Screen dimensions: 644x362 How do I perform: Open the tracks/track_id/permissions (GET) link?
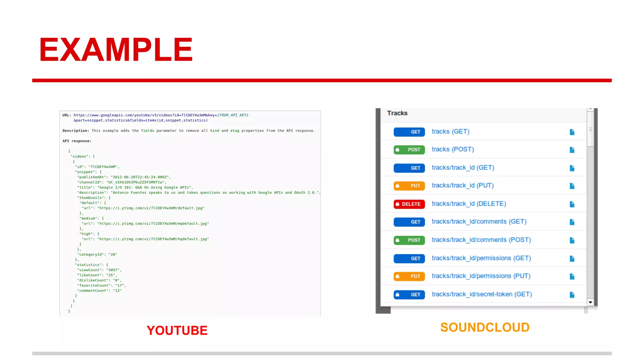coord(481,258)
